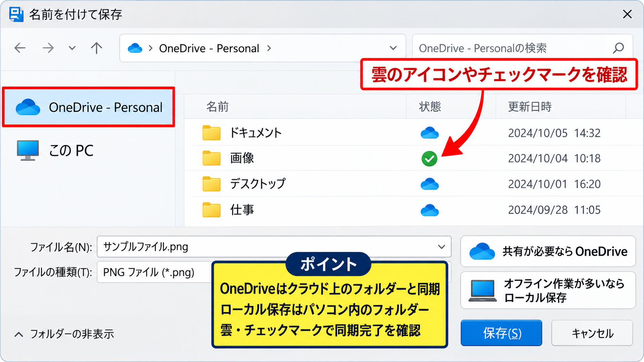
Task: Click the キャンセル button
Action: pos(592,333)
